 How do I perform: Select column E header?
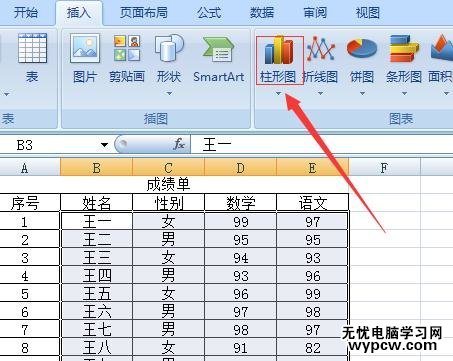click(312, 168)
